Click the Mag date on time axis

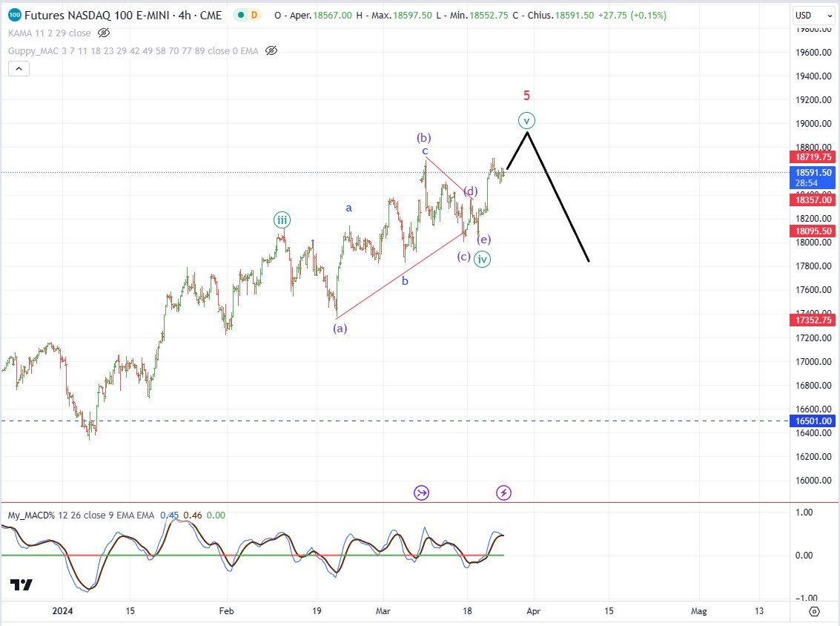tap(698, 611)
